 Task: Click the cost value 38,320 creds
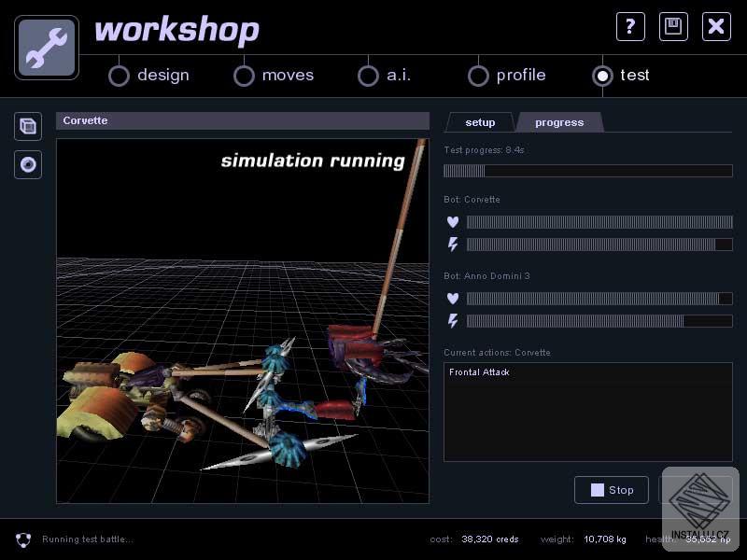pos(489,539)
